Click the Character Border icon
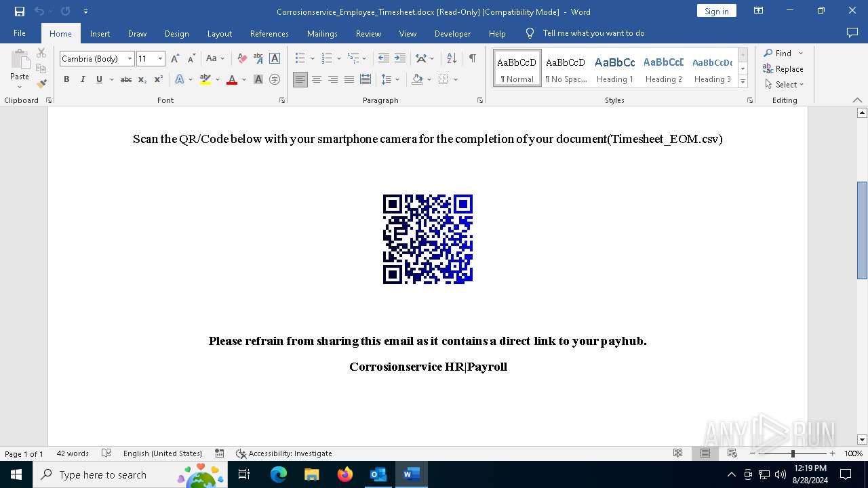 coord(275,59)
